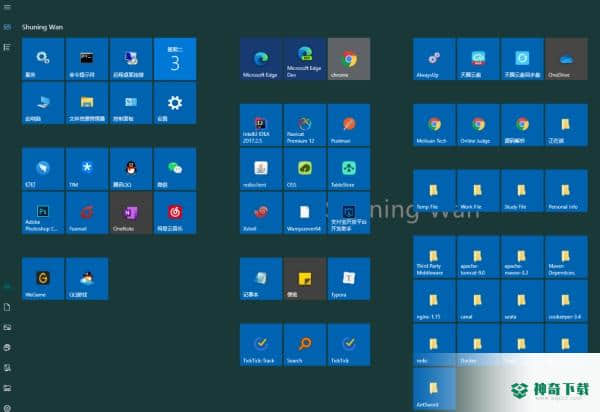The height and width of the screenshot is (412, 600).
Task: Open the redisclient tile
Action: 261,169
